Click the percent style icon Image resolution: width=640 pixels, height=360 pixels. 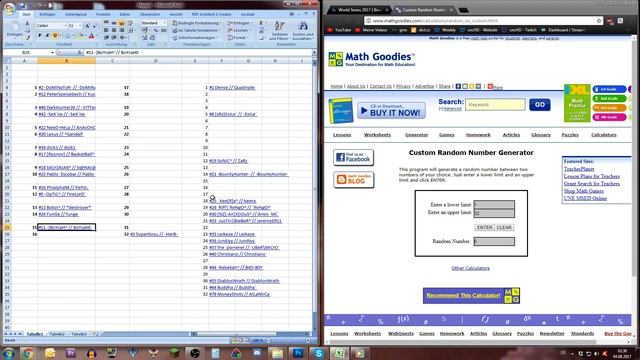pyautogui.click(x=156, y=30)
